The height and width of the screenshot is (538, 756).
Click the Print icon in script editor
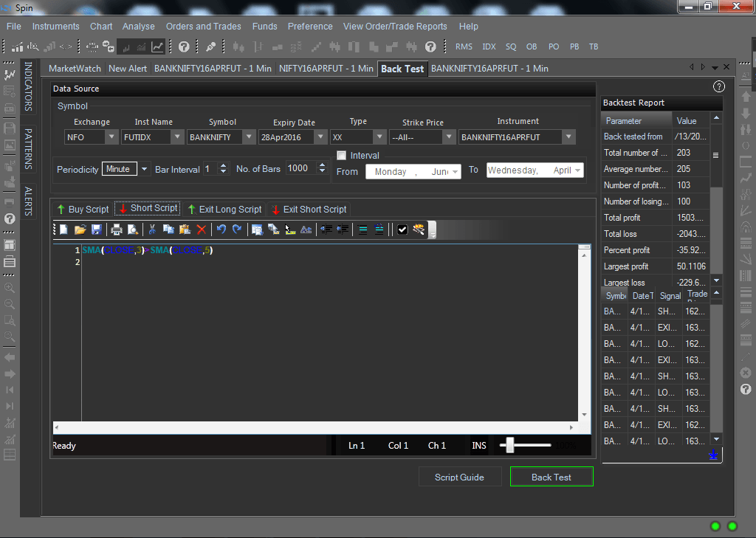(117, 230)
